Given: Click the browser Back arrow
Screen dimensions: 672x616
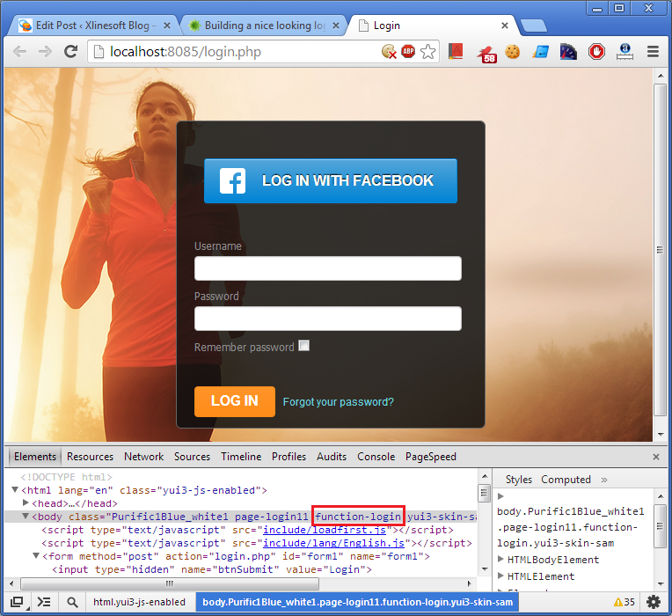Looking at the screenshot, I should coord(19,52).
